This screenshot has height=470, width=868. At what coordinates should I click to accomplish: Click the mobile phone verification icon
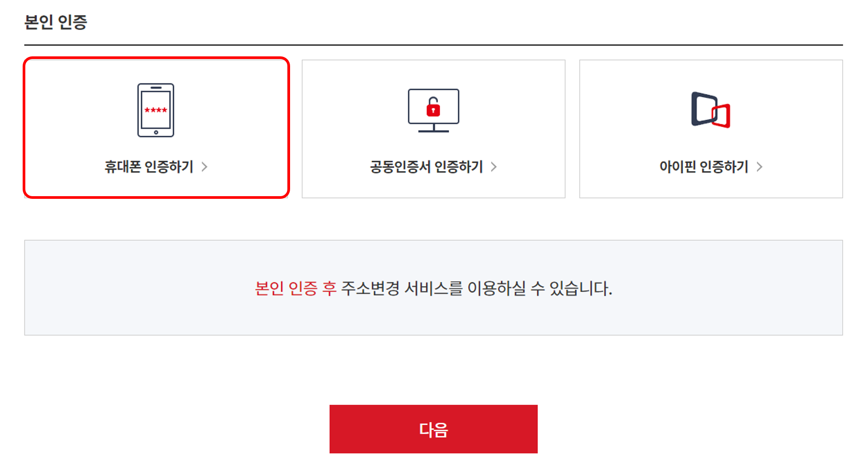click(x=155, y=110)
